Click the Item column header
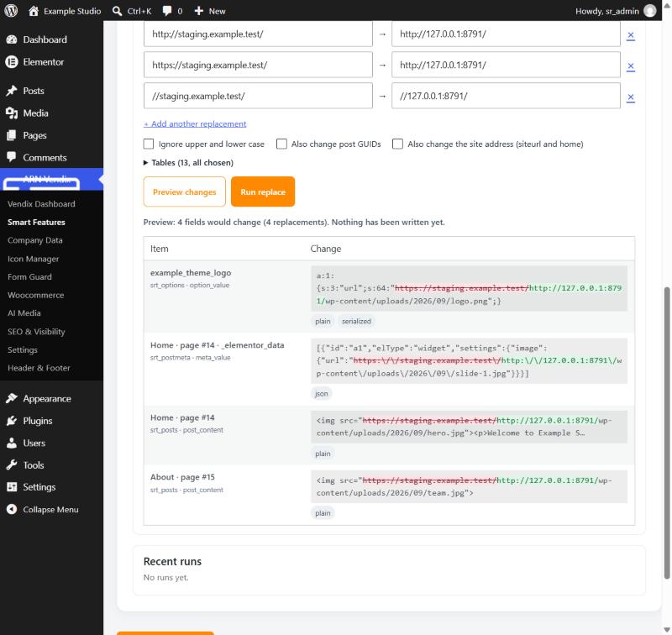This screenshot has width=672, height=635. (159, 249)
